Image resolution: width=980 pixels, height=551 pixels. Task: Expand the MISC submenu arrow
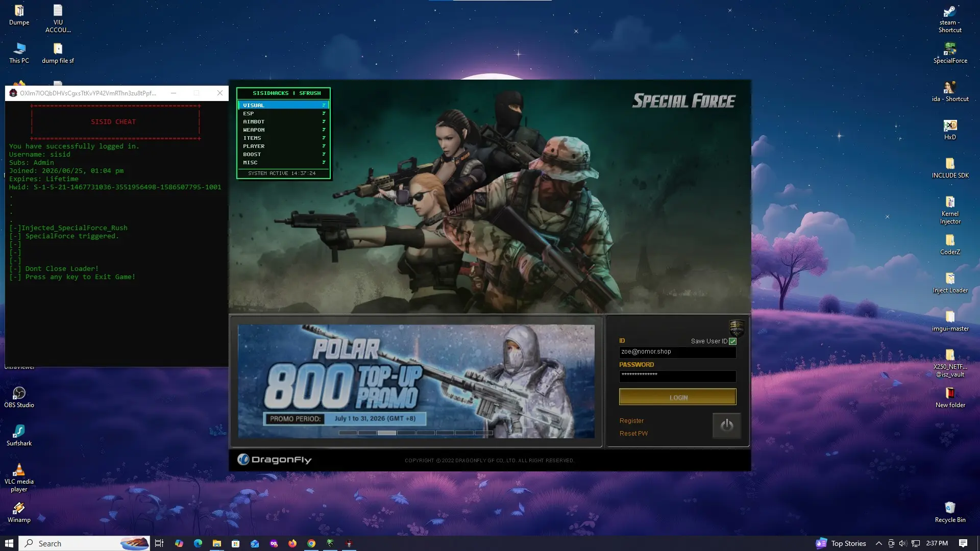[x=324, y=162]
